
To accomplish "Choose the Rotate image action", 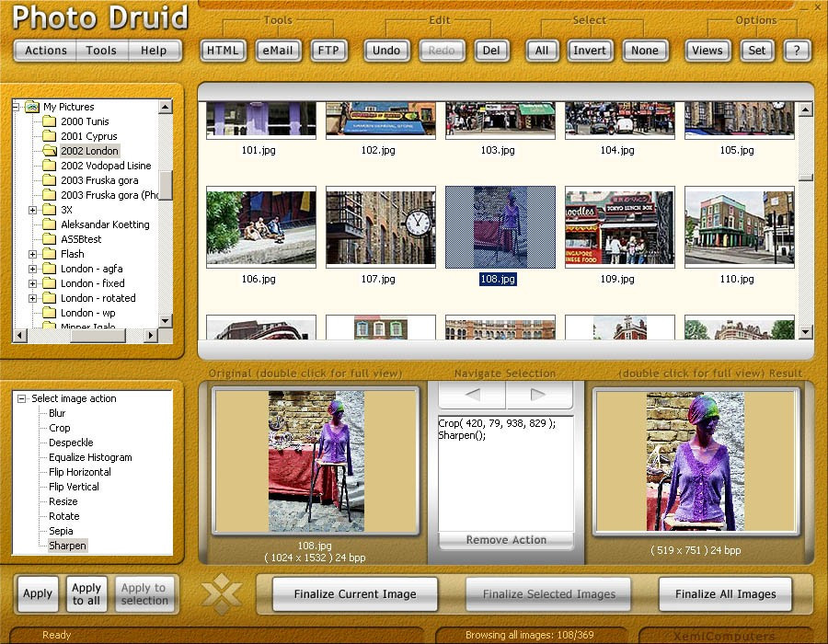I will [x=63, y=517].
